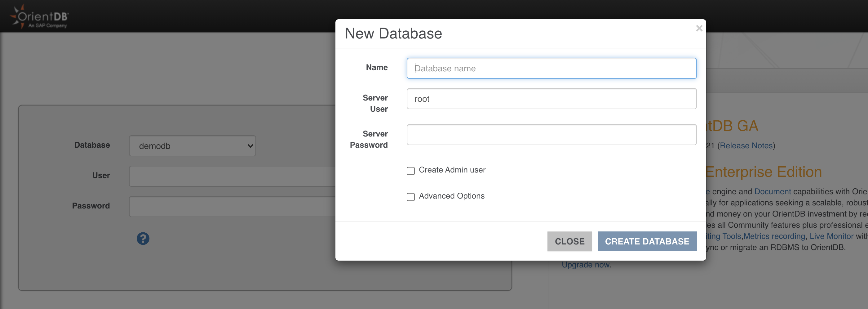Follow the Document capabilities link
Screen dimensions: 868x309
pos(772,192)
